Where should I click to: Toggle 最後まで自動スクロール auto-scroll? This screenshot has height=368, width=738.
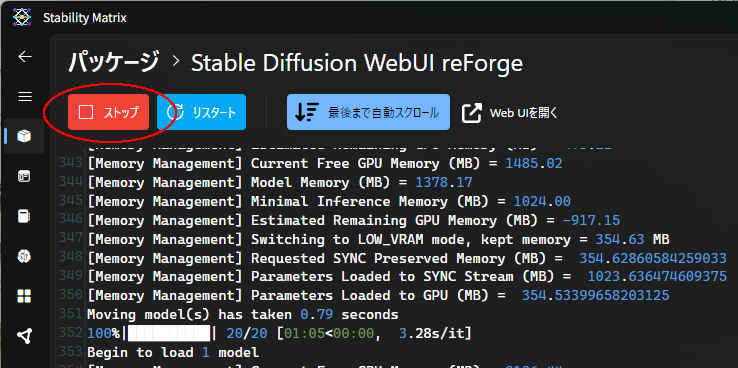[369, 112]
